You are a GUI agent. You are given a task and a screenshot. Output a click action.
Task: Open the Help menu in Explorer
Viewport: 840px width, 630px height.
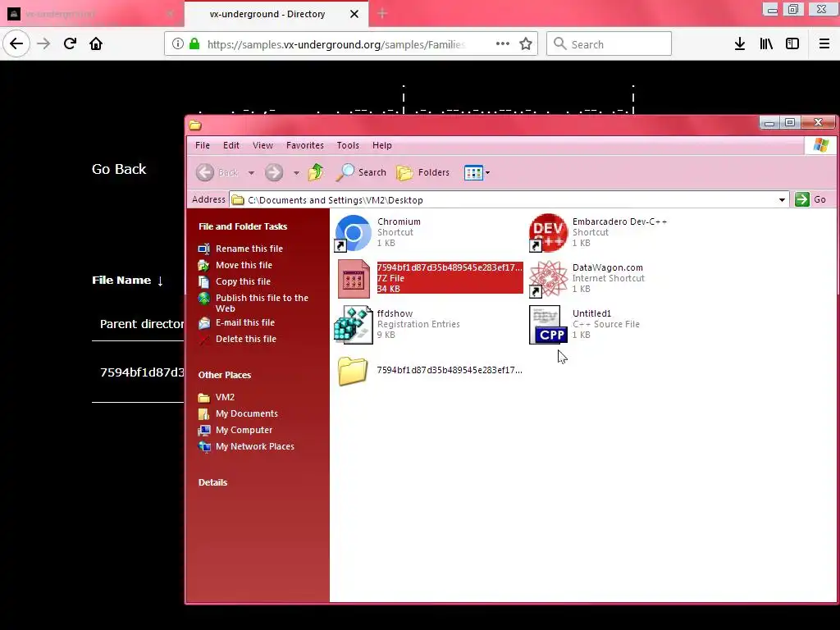click(x=382, y=145)
